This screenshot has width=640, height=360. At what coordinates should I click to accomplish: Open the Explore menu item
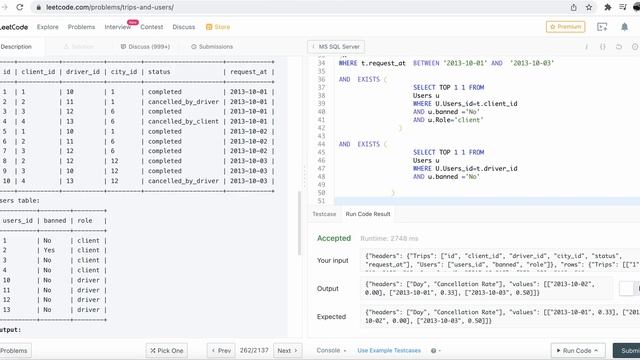[x=48, y=27]
